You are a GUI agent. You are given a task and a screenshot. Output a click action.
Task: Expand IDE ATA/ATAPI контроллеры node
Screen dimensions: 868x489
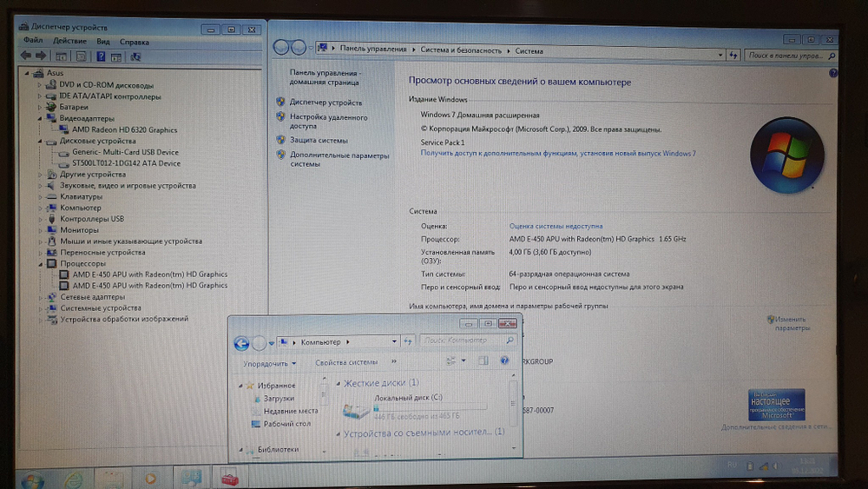(x=40, y=96)
